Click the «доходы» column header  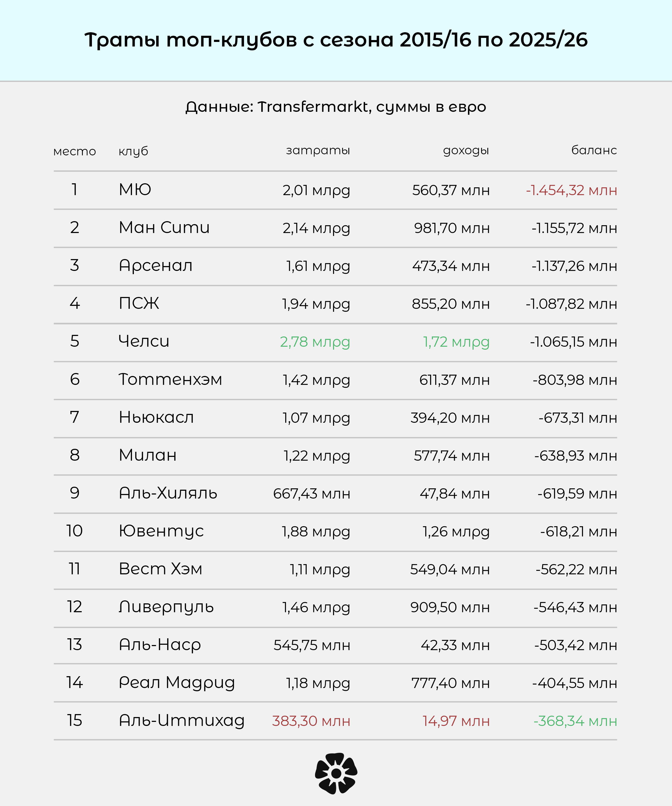[466, 150]
